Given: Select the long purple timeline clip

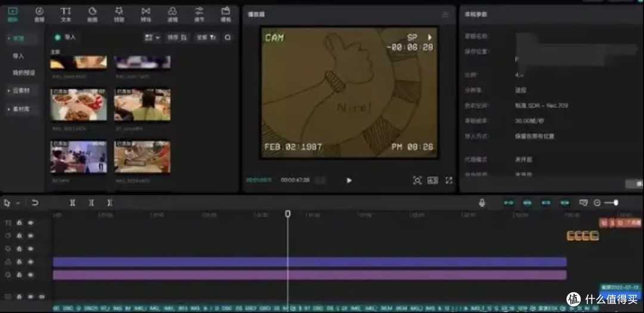Looking at the screenshot, I should point(309,275).
